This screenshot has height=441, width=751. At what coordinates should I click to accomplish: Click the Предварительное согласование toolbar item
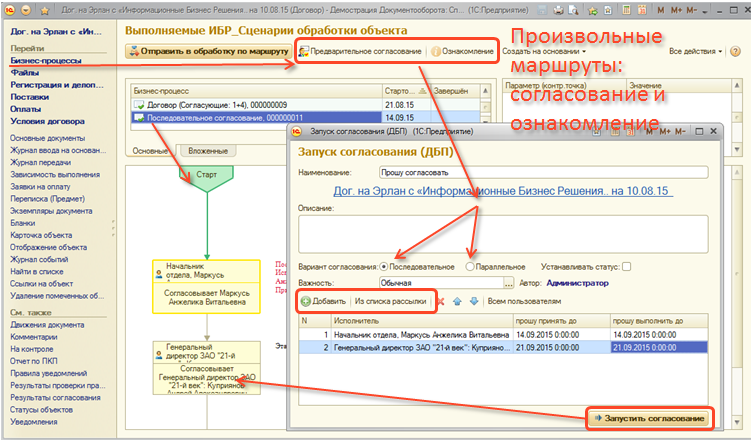click(362, 51)
